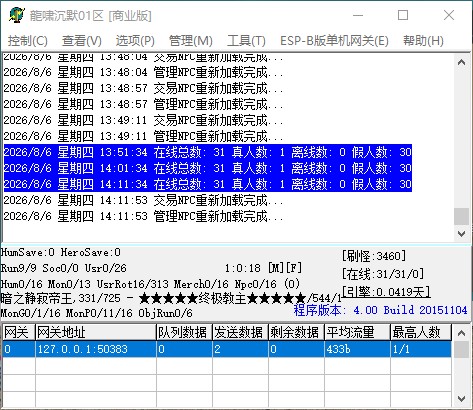
Task: Open the 选项(P) menu
Action: pyautogui.click(x=135, y=41)
